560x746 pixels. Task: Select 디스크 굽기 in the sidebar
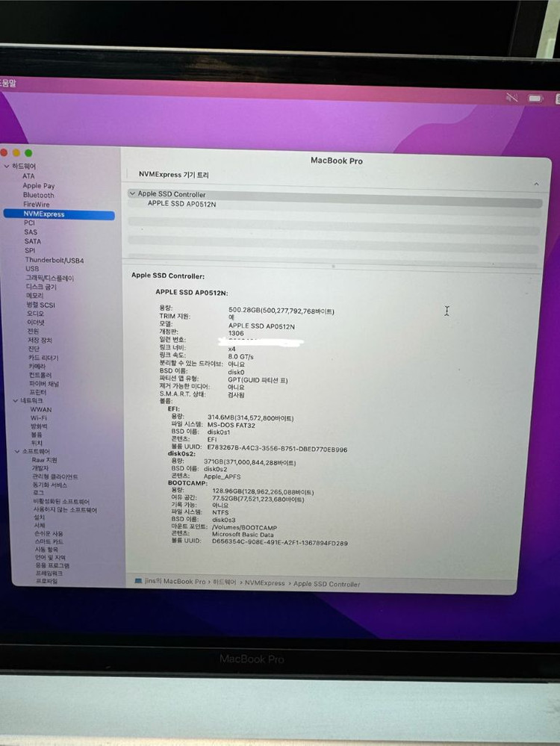(x=41, y=287)
